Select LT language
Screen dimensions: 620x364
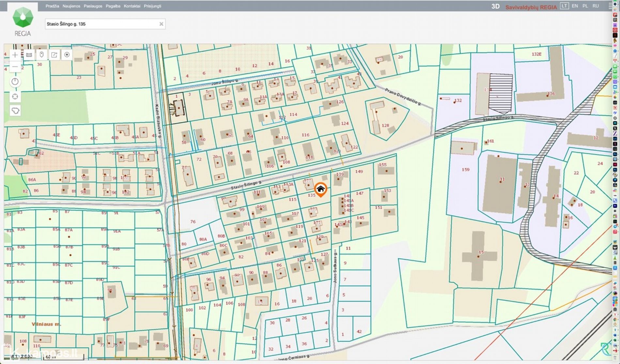pyautogui.click(x=564, y=6)
